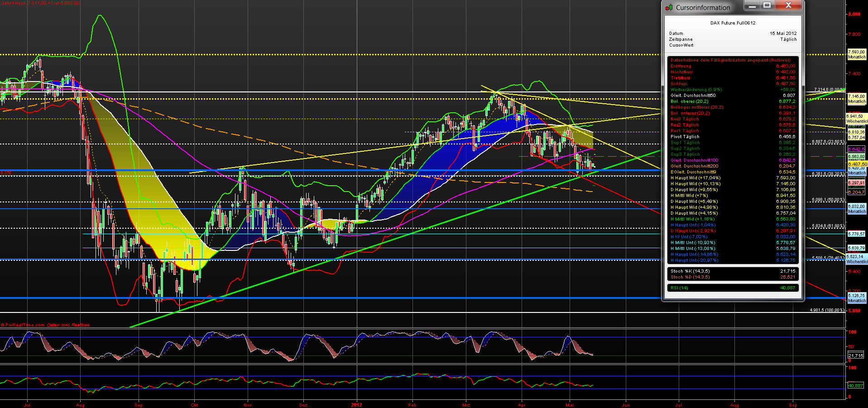Click the date value 15 Mai 2012
Image resolution: width=868 pixels, height=408 pixels.
coord(783,34)
